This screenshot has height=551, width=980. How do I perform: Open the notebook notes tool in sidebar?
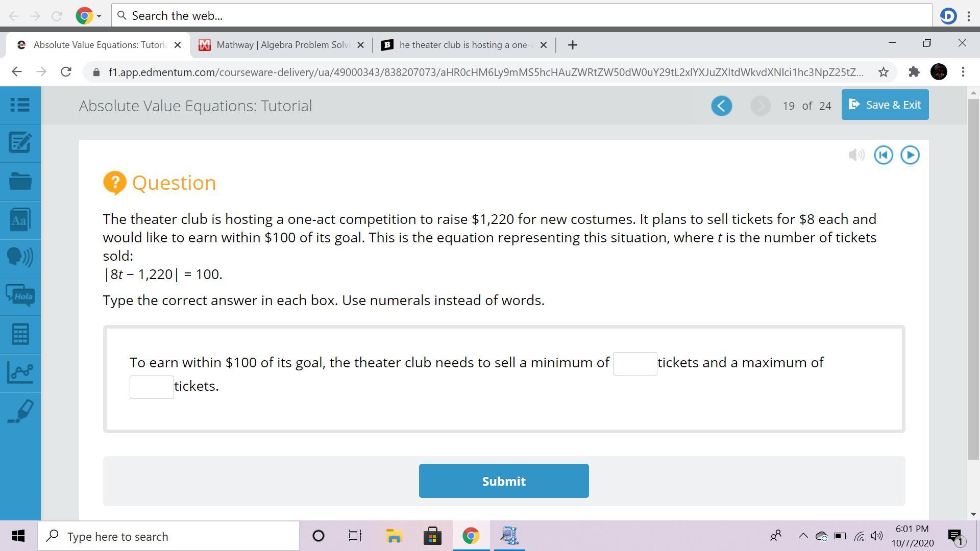[20, 143]
